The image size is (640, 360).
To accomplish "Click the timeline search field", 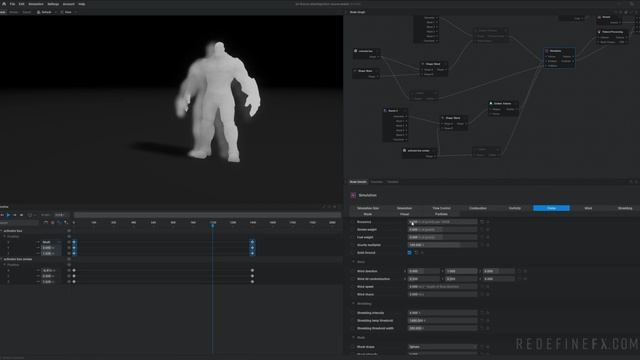I will pyautogui.click(x=19, y=223).
